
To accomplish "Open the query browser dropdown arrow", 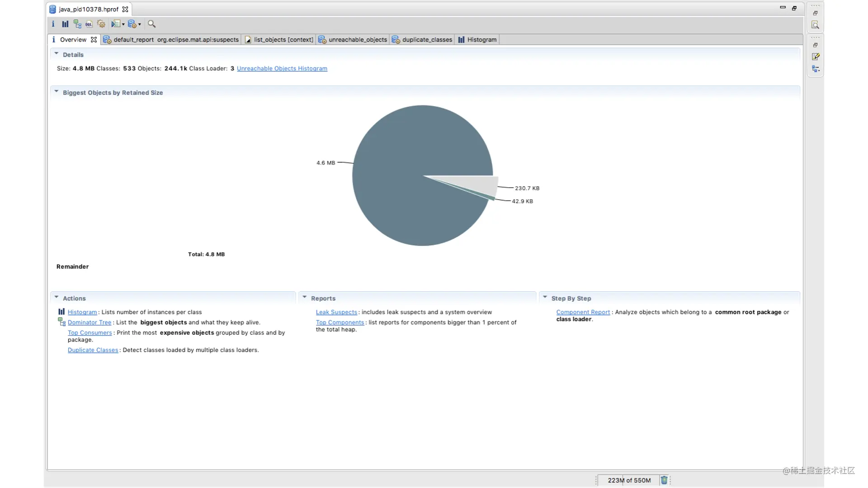I will point(139,24).
